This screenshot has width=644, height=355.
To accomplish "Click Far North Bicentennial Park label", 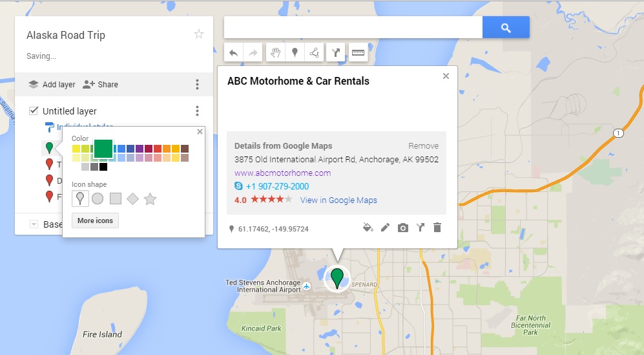I will 531,325.
